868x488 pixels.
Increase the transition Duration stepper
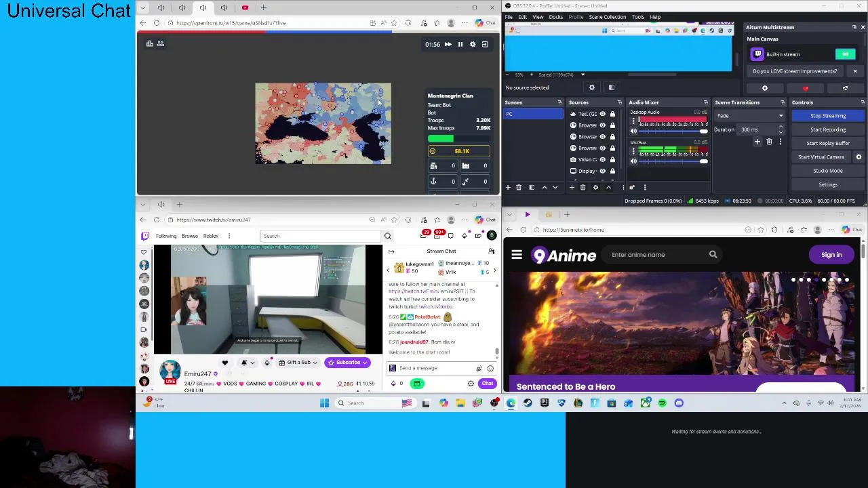coord(781,127)
